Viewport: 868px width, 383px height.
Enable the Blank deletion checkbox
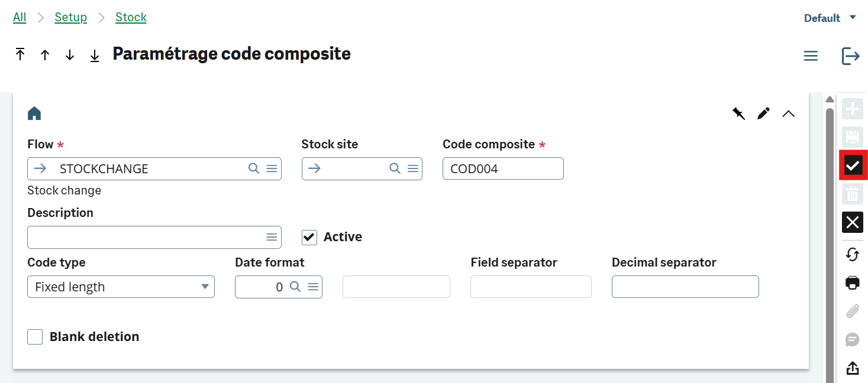coord(35,336)
